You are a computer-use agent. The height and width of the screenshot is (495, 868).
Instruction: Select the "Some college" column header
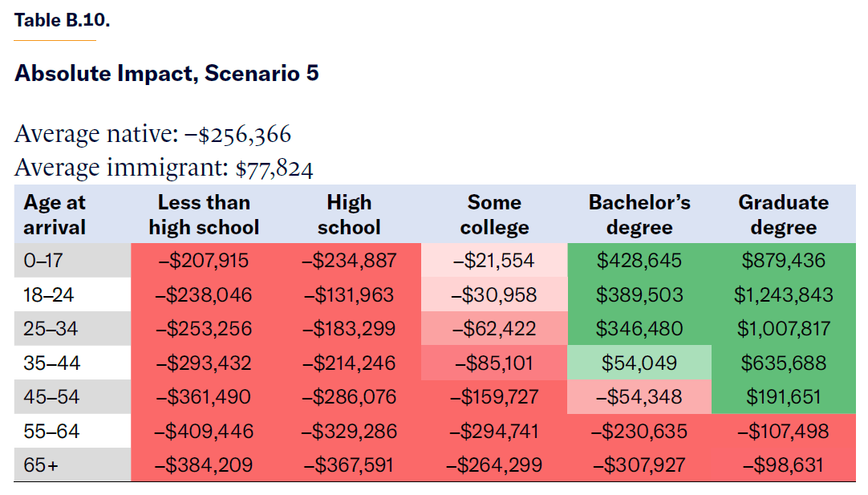pos(494,215)
